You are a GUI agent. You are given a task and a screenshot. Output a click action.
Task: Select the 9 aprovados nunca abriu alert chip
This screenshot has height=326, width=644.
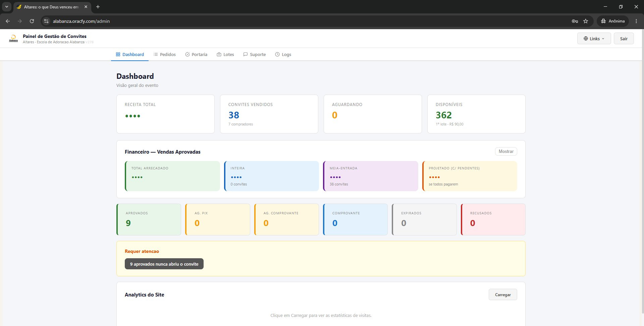pos(164,264)
